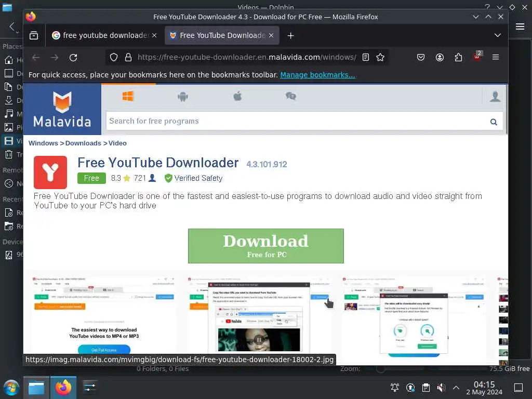The width and height of the screenshot is (532, 399).
Task: Click the Firefox icon in the taskbar
Action: coord(63,388)
